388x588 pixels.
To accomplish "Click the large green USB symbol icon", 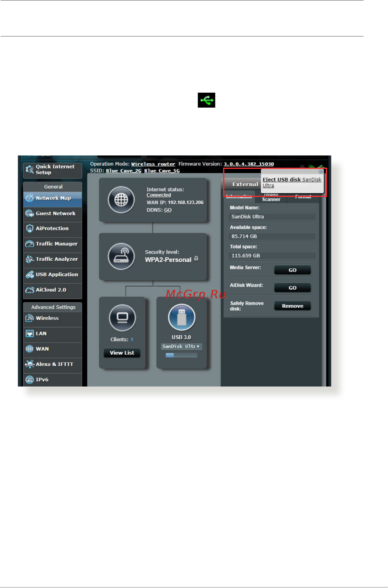I will (206, 100).
